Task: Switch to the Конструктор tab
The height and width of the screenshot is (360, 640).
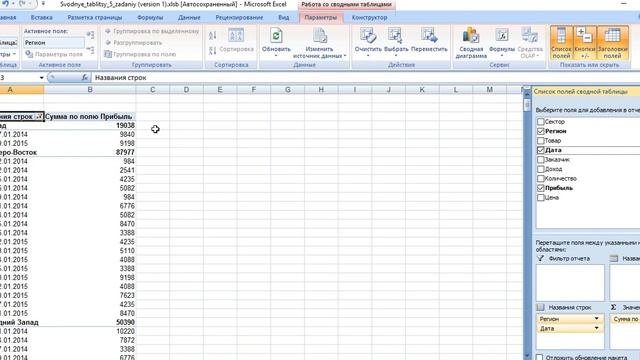Action: (x=369, y=18)
